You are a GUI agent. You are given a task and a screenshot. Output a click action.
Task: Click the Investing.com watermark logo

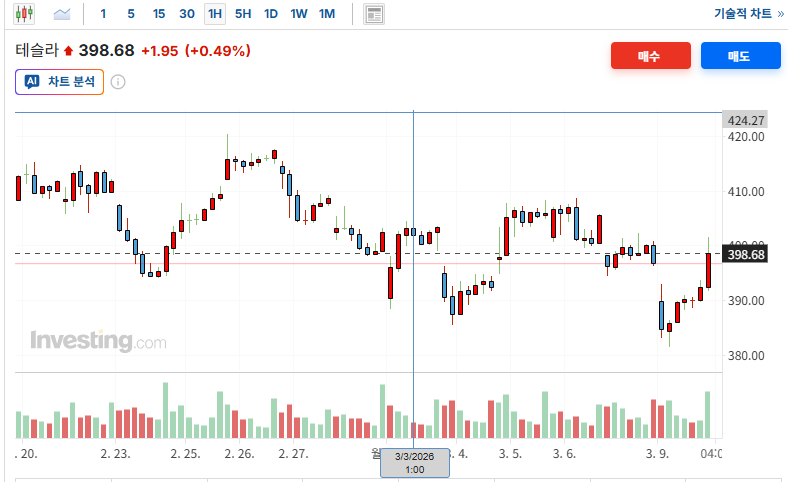(98, 341)
